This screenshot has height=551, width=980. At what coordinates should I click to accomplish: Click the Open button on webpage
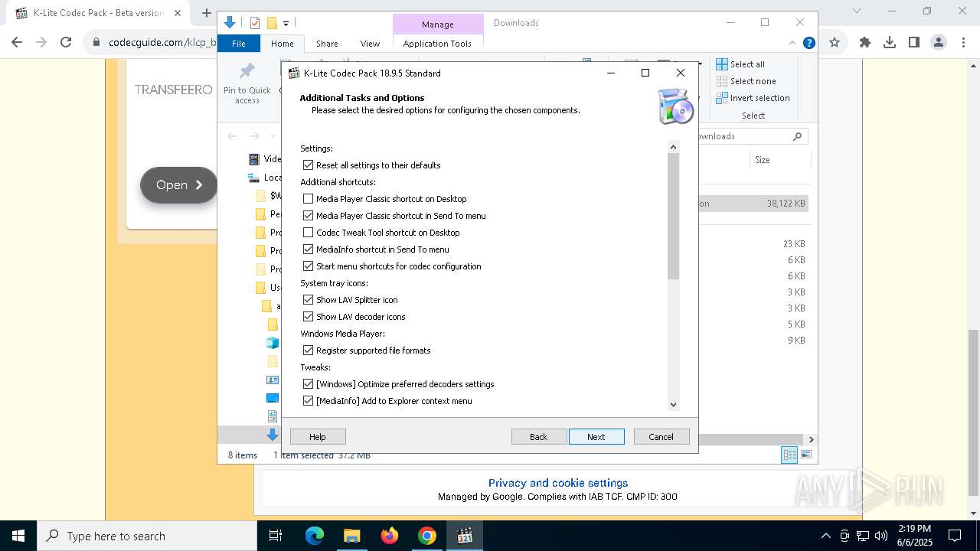[179, 185]
